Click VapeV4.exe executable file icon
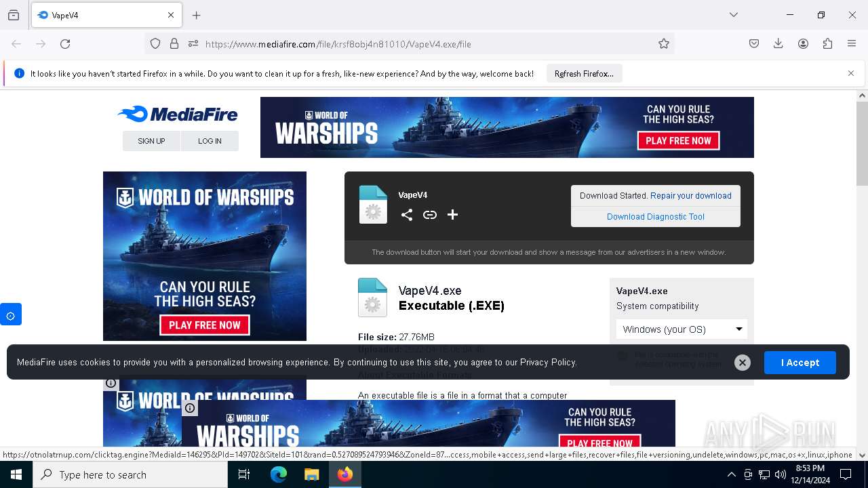Screen dimensions: 868x488 pyautogui.click(x=372, y=298)
